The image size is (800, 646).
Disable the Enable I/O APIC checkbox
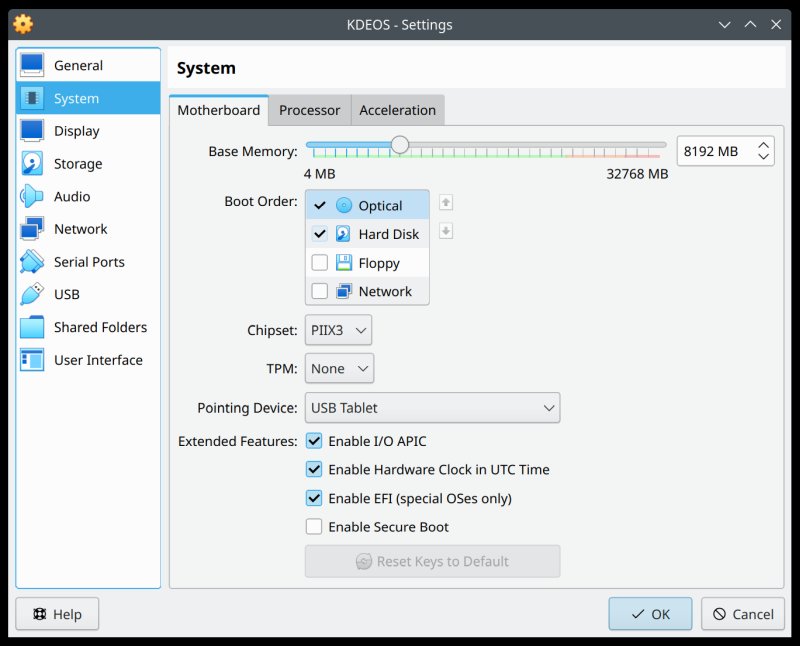tap(314, 441)
